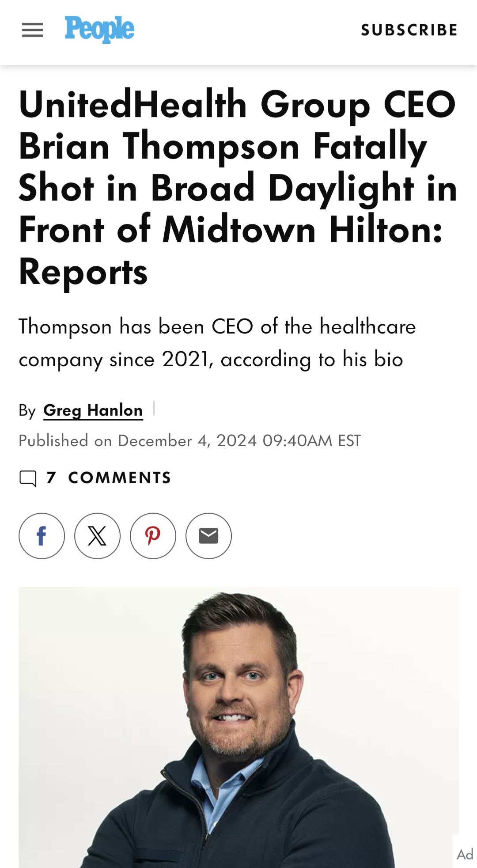Open the 7 COMMENTS section
Image resolution: width=477 pixels, height=868 pixels.
108,478
